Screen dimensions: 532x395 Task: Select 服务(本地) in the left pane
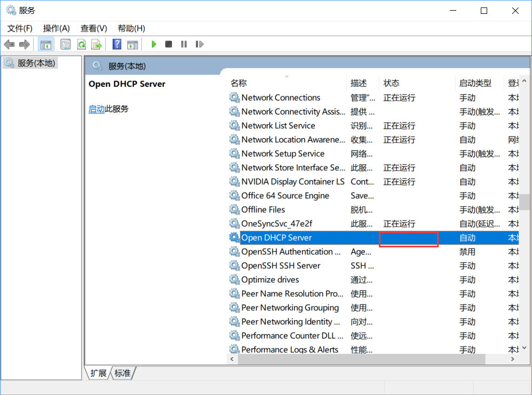coord(33,62)
